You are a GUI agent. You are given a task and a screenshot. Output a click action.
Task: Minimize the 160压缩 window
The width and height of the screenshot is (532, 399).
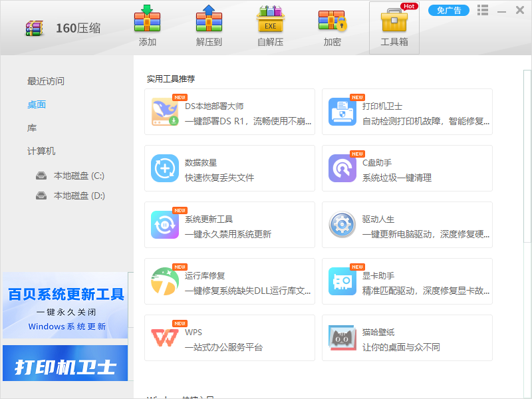coord(502,11)
